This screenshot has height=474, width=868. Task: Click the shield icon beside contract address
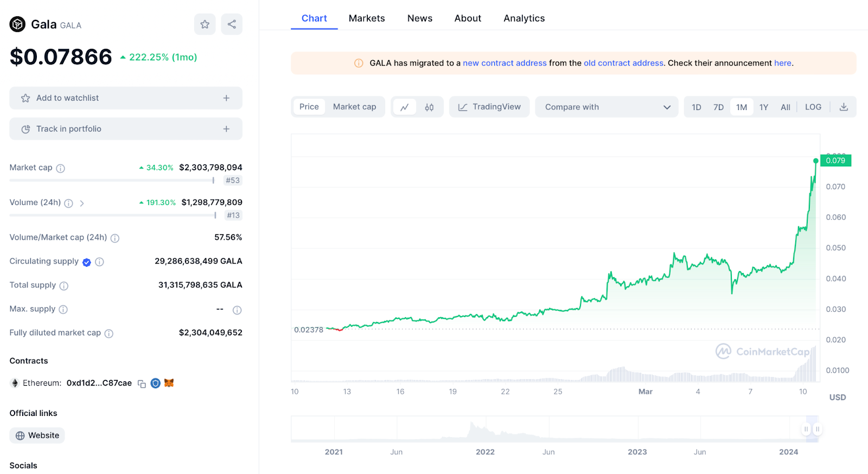point(155,383)
